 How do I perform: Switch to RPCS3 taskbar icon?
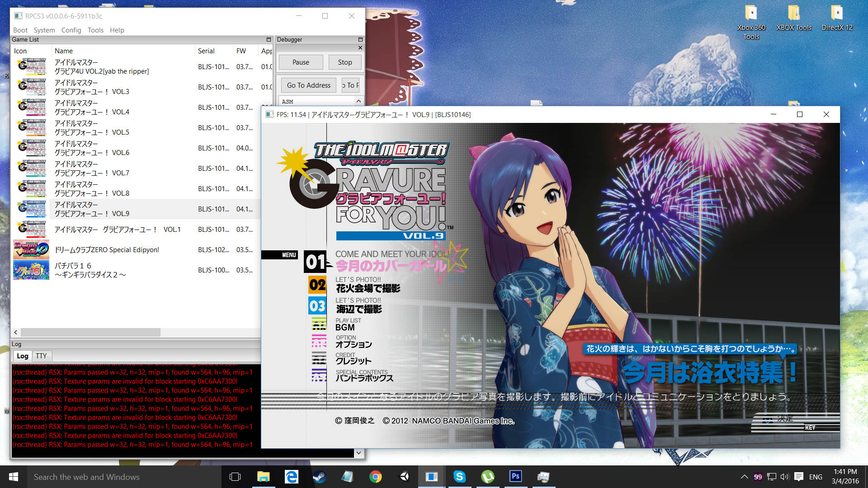click(432, 477)
